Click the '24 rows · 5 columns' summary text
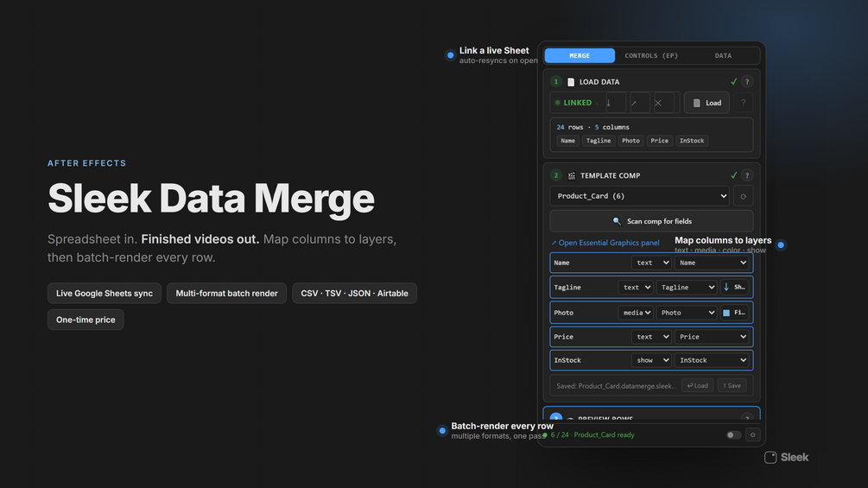The width and height of the screenshot is (868, 488). 592,127
